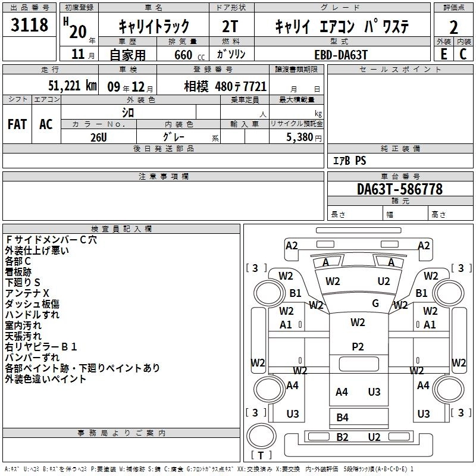Click registration number 相模 480 テ 7721

tap(226, 86)
